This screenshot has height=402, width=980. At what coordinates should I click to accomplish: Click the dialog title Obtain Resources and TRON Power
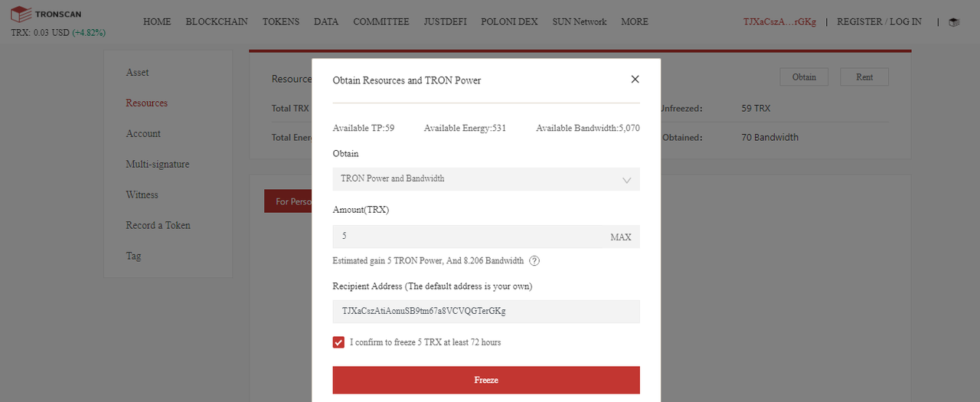tap(407, 80)
